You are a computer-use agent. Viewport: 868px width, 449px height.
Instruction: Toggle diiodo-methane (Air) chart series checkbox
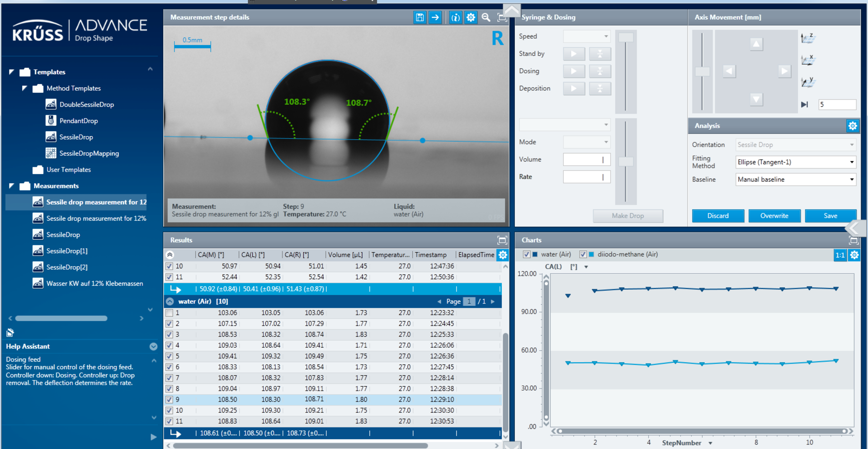click(583, 255)
